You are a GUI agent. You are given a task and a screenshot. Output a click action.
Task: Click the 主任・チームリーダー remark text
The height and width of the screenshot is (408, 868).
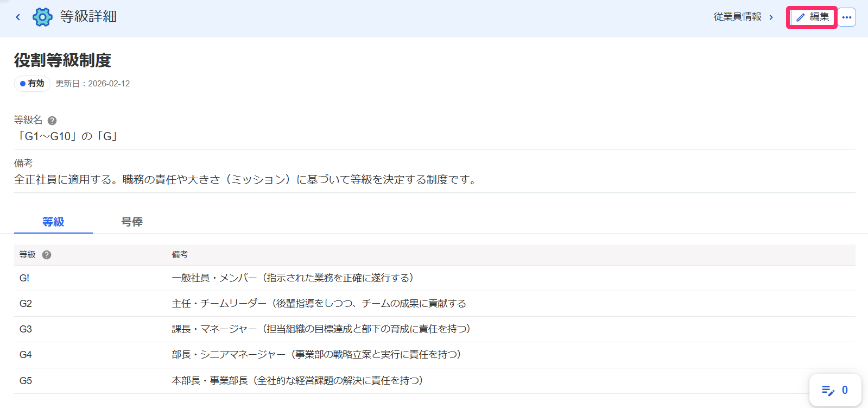[319, 304]
